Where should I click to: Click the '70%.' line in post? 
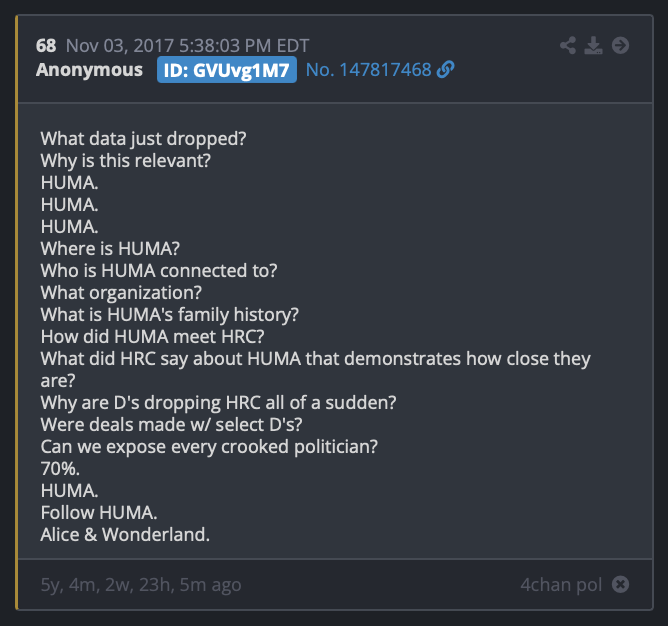pyautogui.click(x=60, y=469)
